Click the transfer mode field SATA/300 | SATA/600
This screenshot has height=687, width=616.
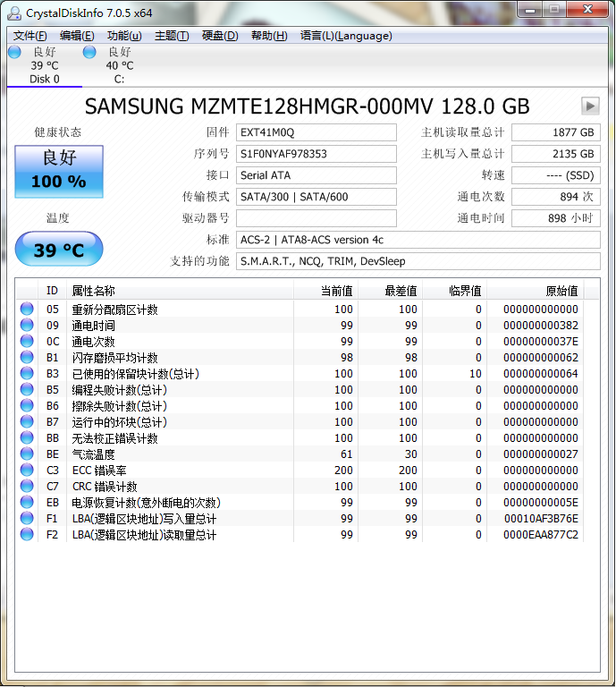tap(316, 197)
